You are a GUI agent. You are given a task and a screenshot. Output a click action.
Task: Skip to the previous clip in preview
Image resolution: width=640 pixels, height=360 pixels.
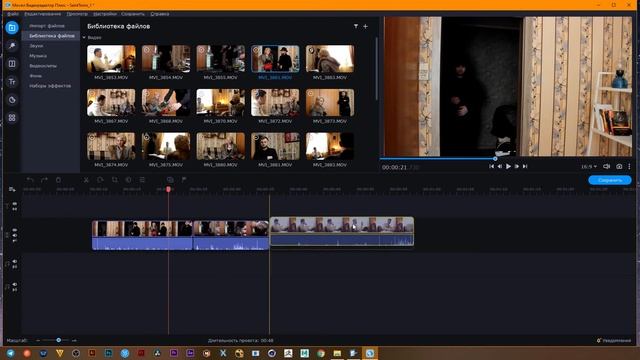coord(491,167)
